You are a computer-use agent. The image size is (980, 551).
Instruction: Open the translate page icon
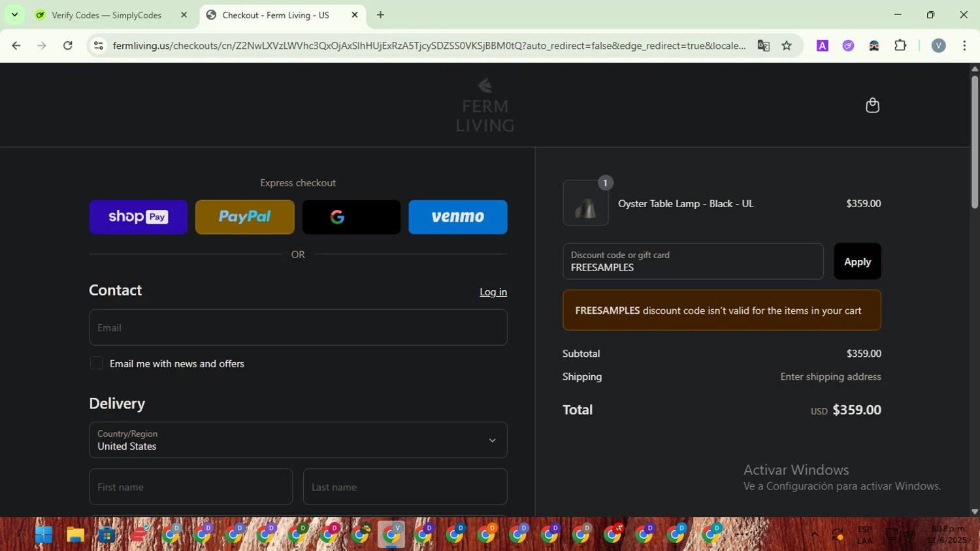[763, 46]
